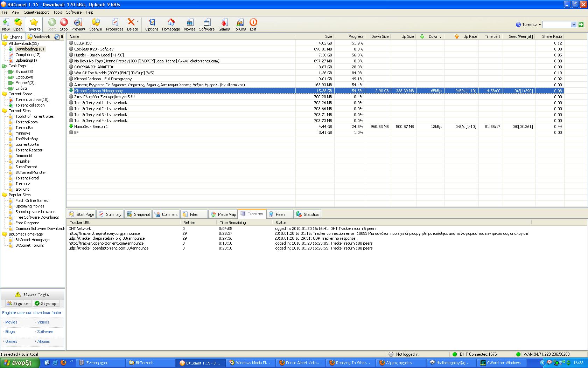Click the green search go arrow

tap(581, 25)
